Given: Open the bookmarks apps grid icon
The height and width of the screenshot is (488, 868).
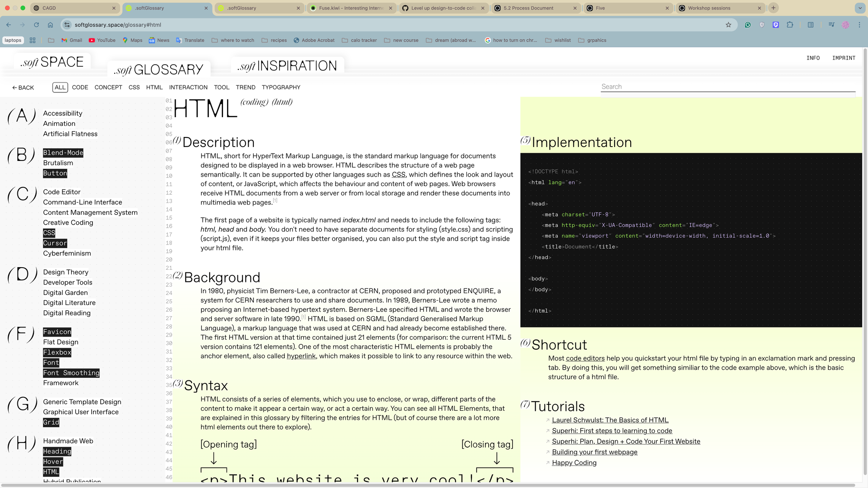Looking at the screenshot, I should point(33,40).
